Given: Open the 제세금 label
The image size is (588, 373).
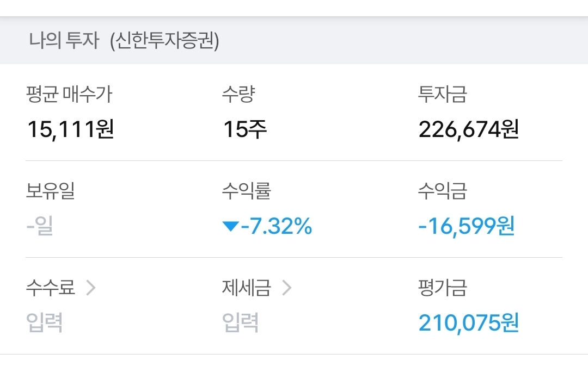Looking at the screenshot, I should (246, 288).
